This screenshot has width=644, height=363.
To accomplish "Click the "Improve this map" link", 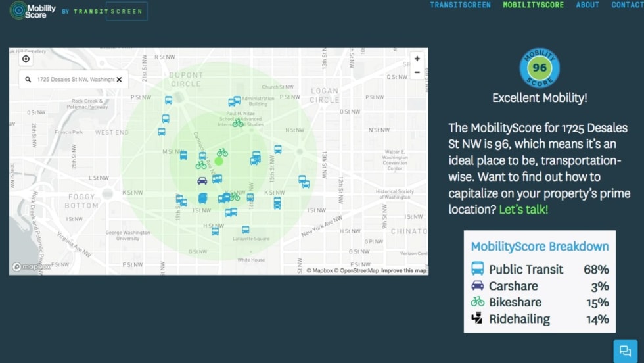I will pyautogui.click(x=403, y=271).
